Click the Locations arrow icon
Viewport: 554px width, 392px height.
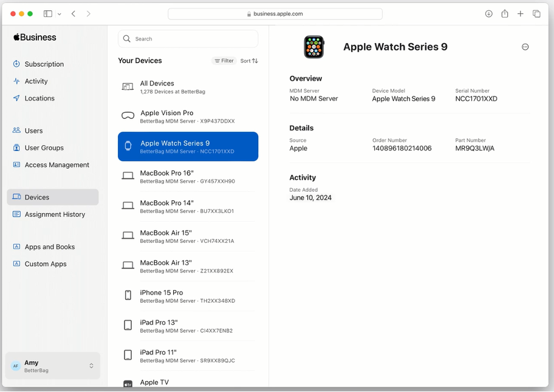point(16,98)
